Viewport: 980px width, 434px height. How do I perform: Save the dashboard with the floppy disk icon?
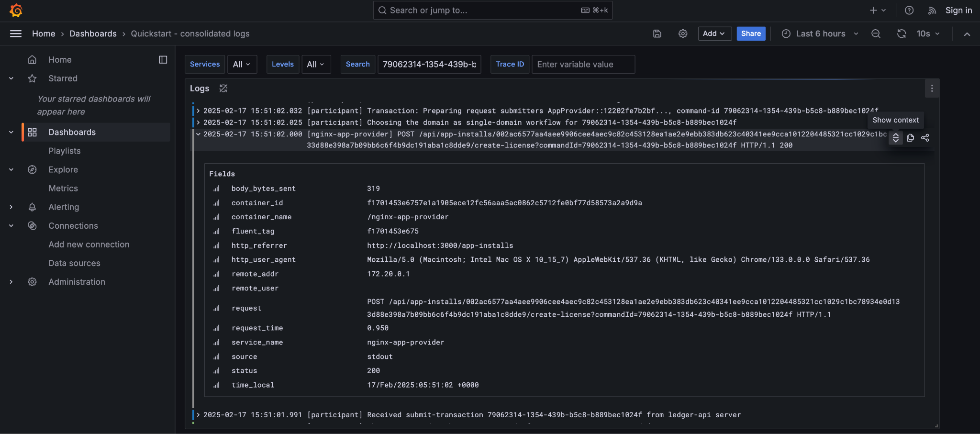657,33
